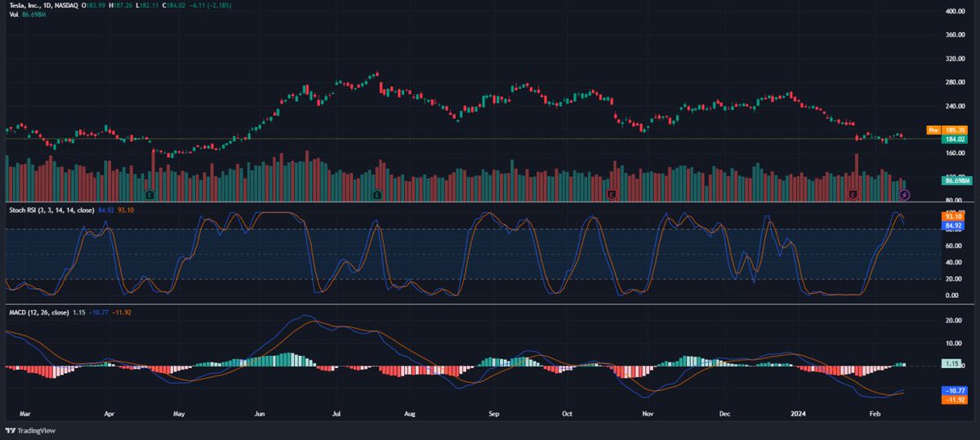The height and width of the screenshot is (440, 980).
Task: Click the Jun label on time axis
Action: [x=259, y=414]
